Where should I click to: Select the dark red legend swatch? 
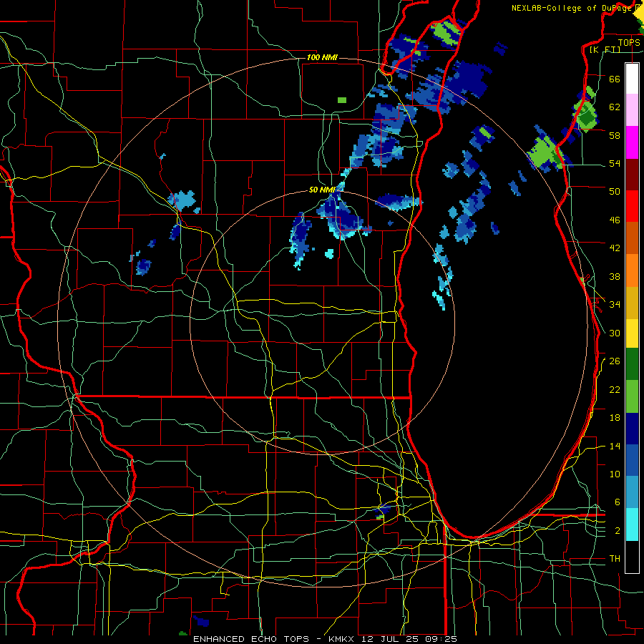click(632, 174)
